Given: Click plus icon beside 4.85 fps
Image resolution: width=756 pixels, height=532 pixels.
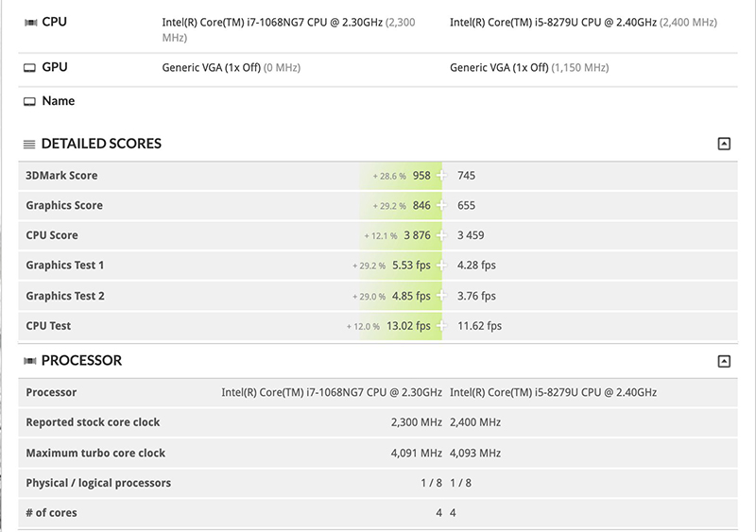Looking at the screenshot, I should (x=441, y=296).
